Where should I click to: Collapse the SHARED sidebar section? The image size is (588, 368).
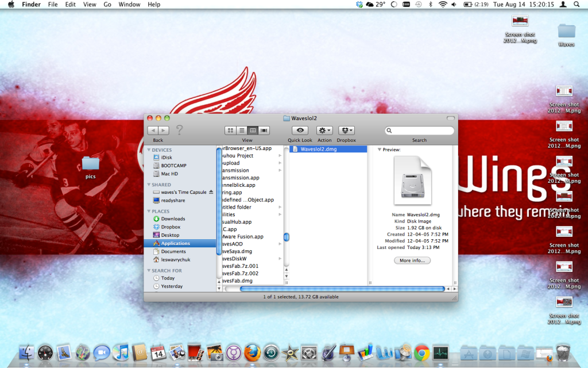point(149,185)
